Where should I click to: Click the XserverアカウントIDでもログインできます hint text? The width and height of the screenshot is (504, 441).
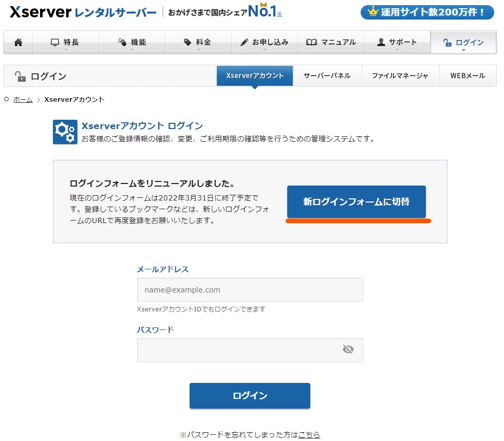[x=201, y=309]
